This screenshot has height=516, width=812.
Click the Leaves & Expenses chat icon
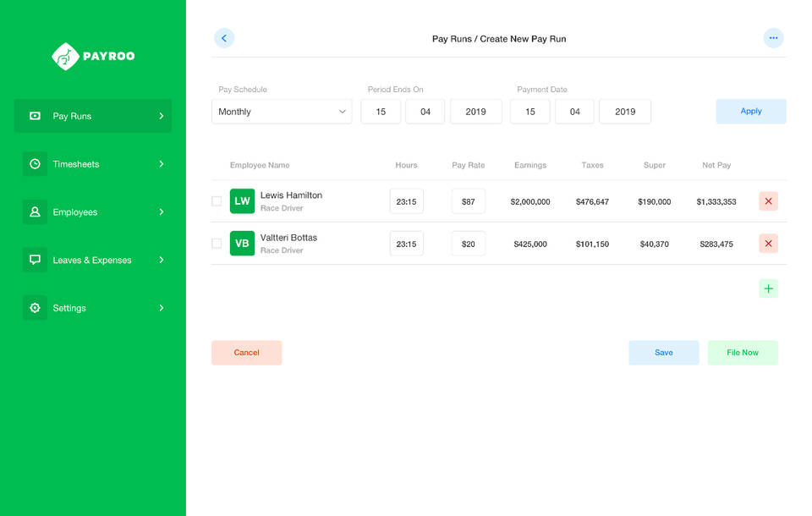point(35,260)
